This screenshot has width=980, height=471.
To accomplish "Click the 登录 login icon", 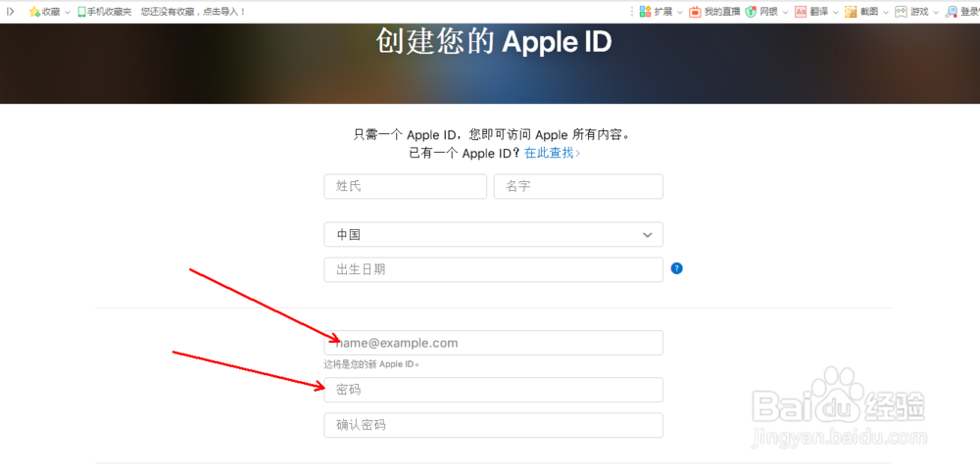I will pos(952,12).
